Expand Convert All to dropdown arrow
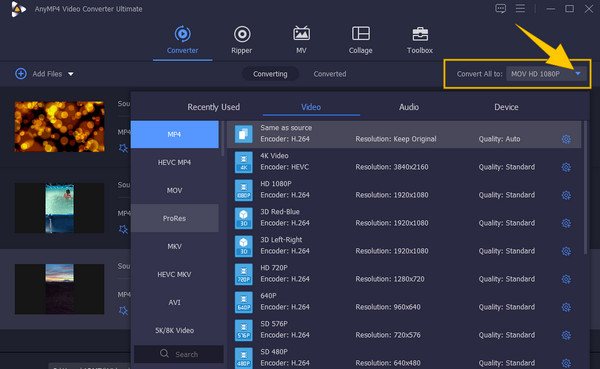The width and height of the screenshot is (600, 369). [x=578, y=73]
